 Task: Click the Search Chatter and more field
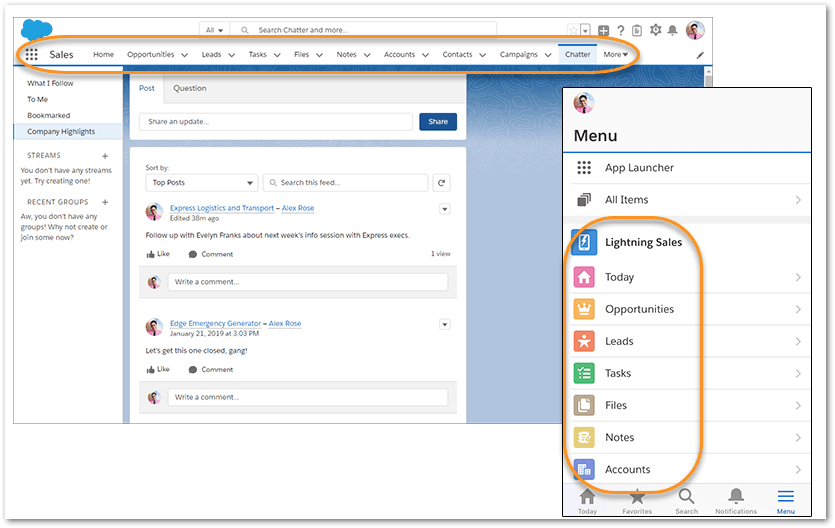click(x=364, y=30)
